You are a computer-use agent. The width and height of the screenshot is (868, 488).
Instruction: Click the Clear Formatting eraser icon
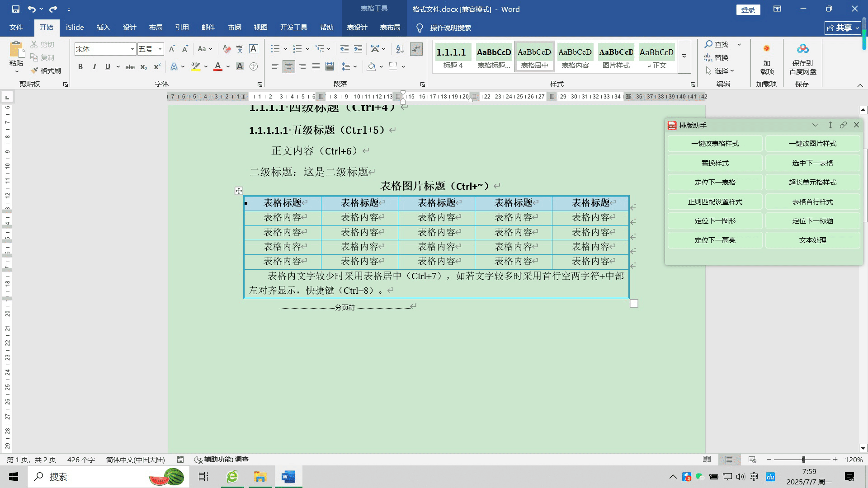pos(227,49)
